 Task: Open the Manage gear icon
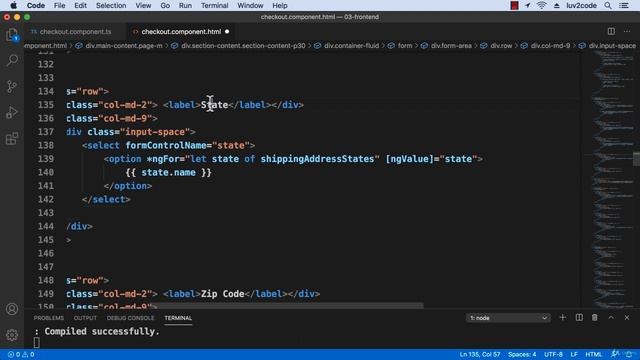pos(12,335)
